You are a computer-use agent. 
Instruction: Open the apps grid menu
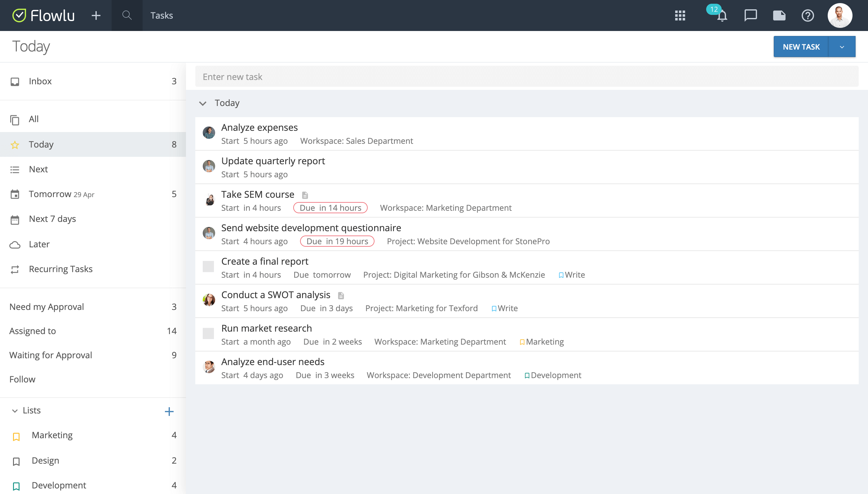point(680,15)
